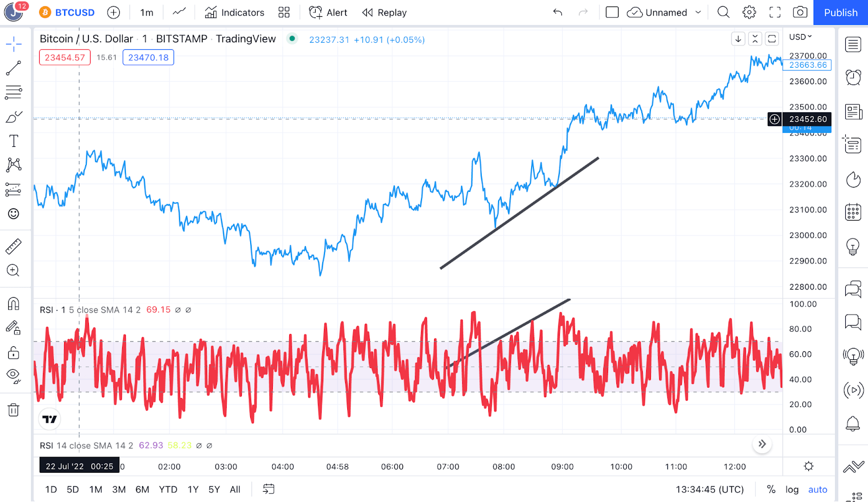The height and width of the screenshot is (502, 868).
Task: Toggle lock all drawing tools
Action: point(14,353)
